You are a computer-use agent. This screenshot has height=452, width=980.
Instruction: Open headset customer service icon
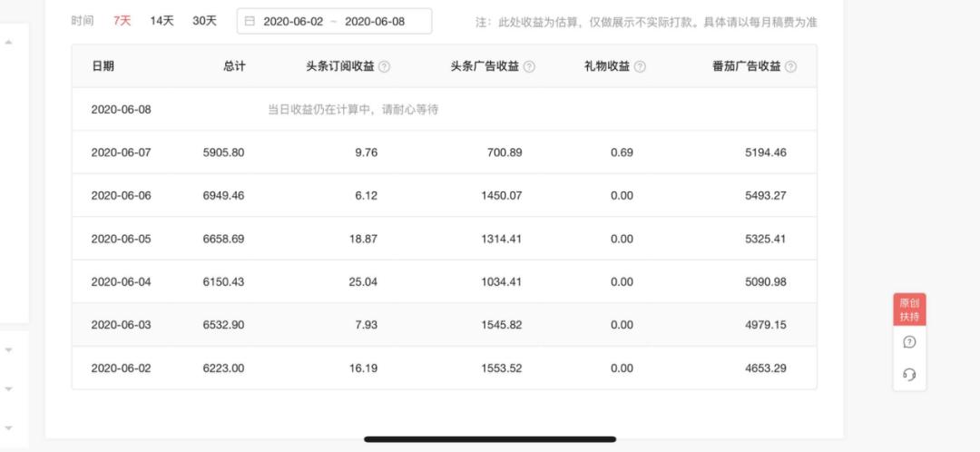[x=909, y=375]
